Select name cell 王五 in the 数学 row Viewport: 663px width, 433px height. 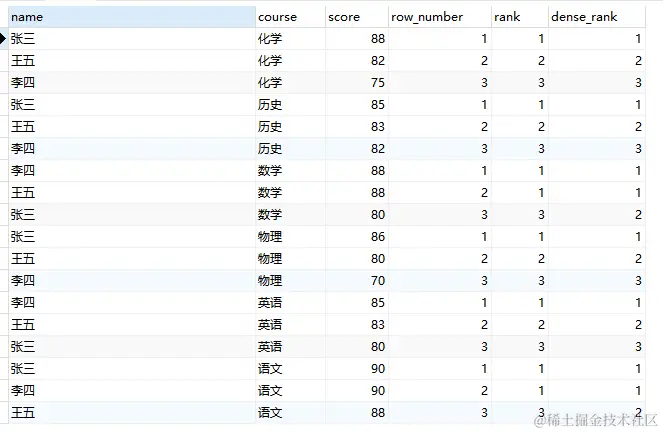132,193
